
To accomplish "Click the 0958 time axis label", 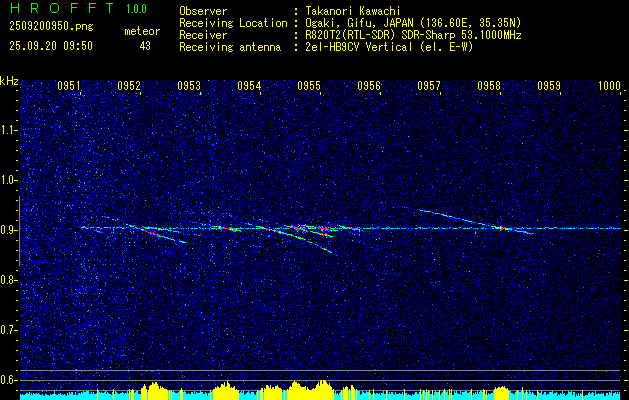I will [x=489, y=85].
